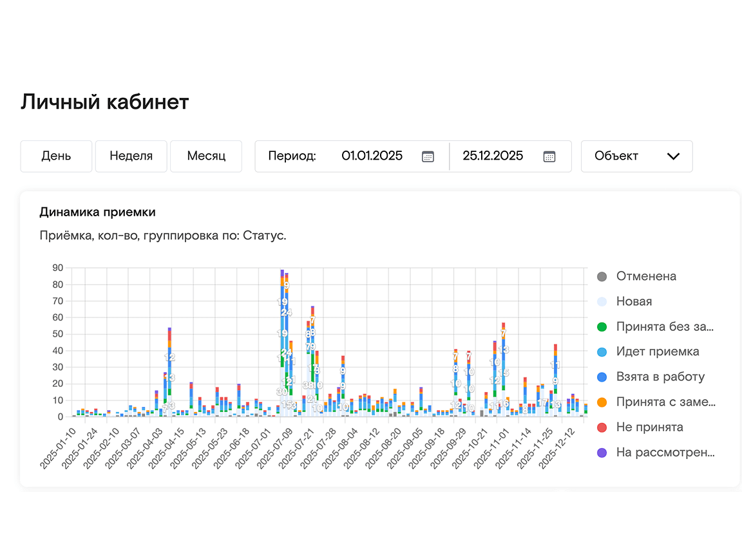Click the light blue Идет приемка legend dot
This screenshot has width=742, height=560.
coord(602,352)
